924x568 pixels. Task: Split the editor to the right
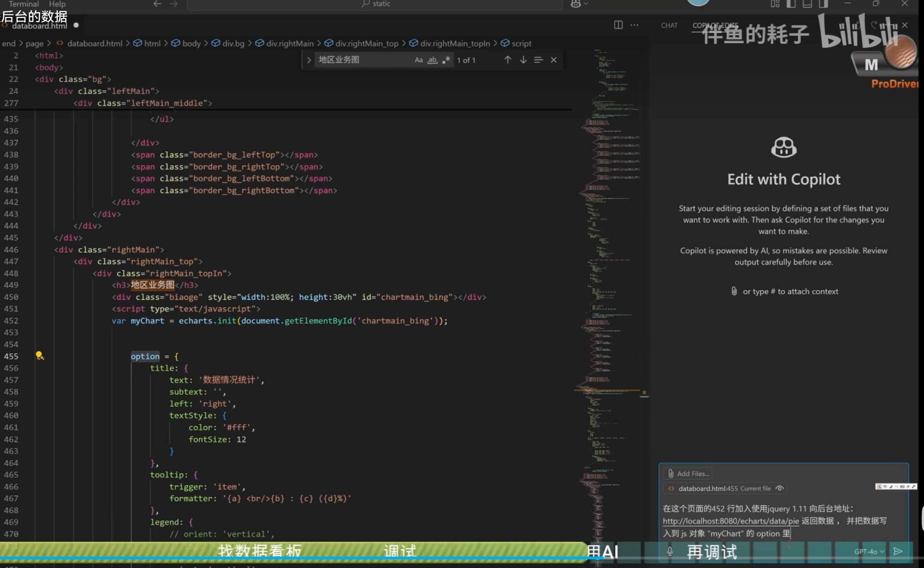click(618, 25)
